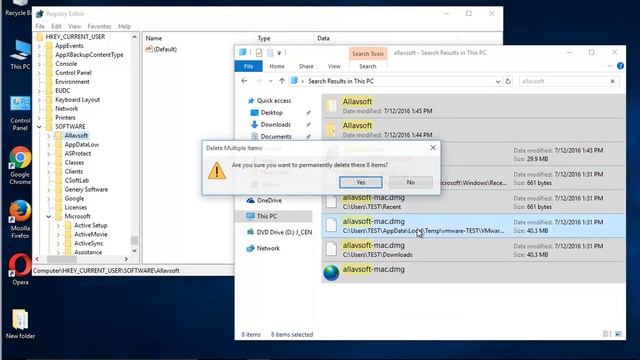Select Allavsoft folder modified 1:44 PM

click(473, 130)
